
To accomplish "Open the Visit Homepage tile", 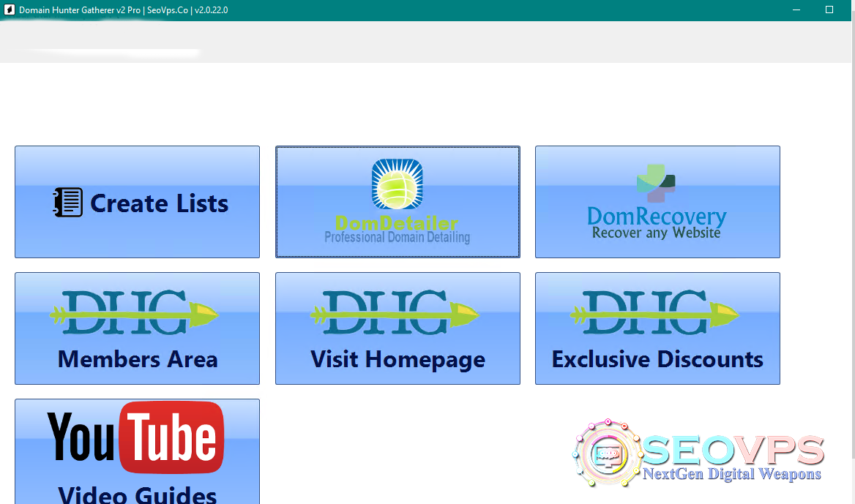I will pyautogui.click(x=397, y=328).
